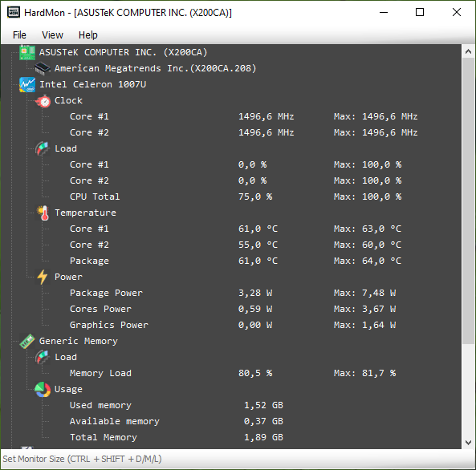
Task: Click the HardMon app icon in title bar
Action: [14, 13]
